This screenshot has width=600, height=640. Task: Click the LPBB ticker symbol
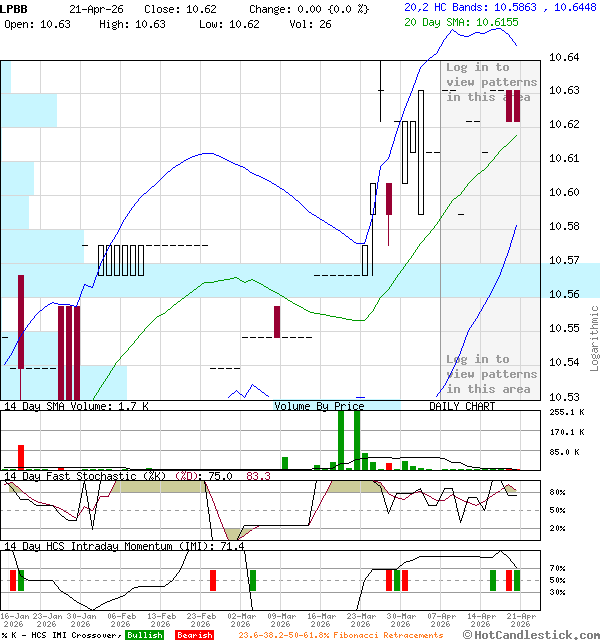14,8
